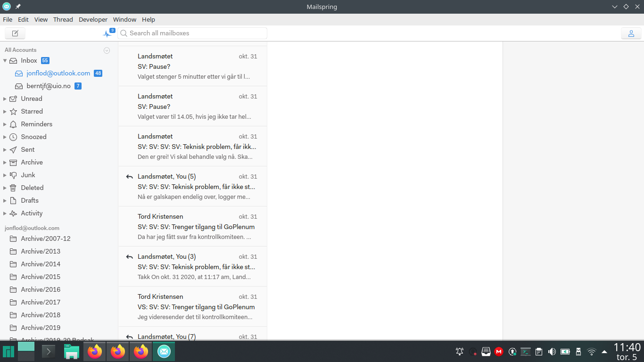The height and width of the screenshot is (362, 644).
Task: Click the Starred star icon
Action: 13,111
